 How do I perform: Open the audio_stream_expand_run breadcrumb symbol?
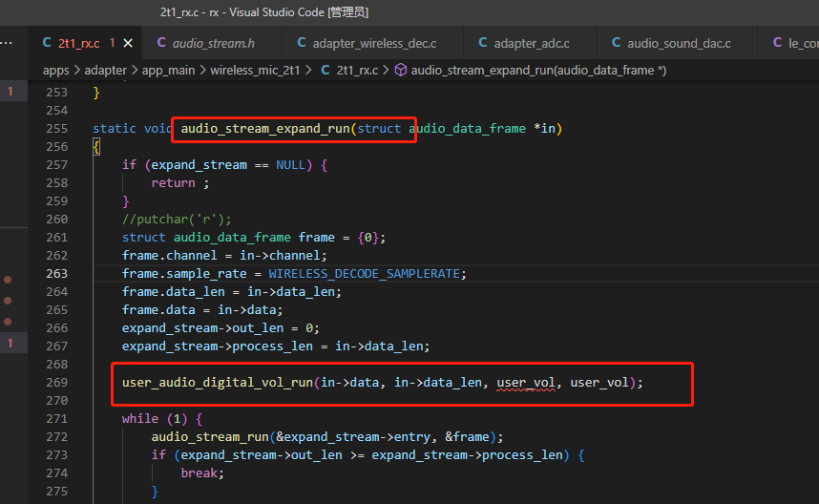(x=538, y=71)
